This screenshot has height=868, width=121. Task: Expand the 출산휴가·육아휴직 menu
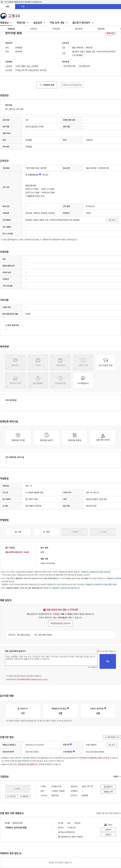pyautogui.click(x=83, y=23)
